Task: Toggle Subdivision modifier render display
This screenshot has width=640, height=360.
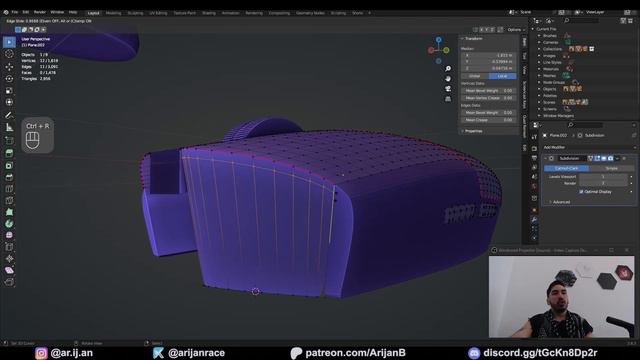Action: coord(611,158)
